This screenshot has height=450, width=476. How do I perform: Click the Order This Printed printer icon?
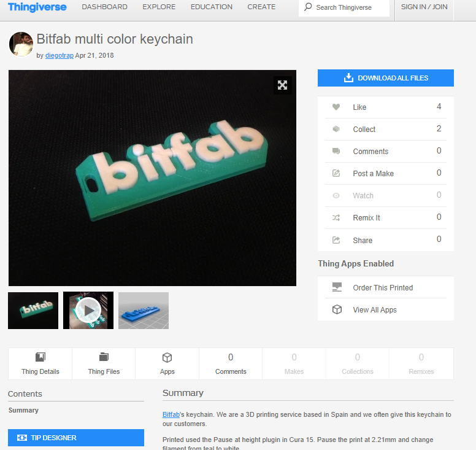(x=337, y=287)
